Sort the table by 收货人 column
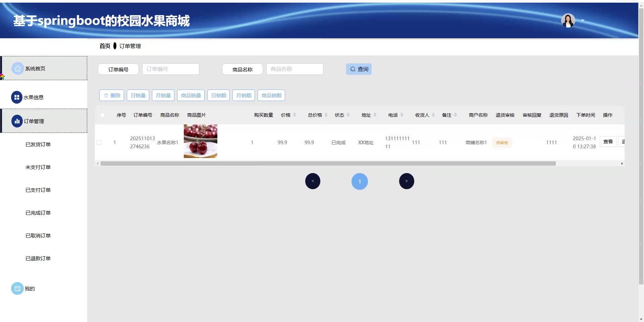Image resolution: width=644 pixels, height=322 pixels. [x=433, y=115]
